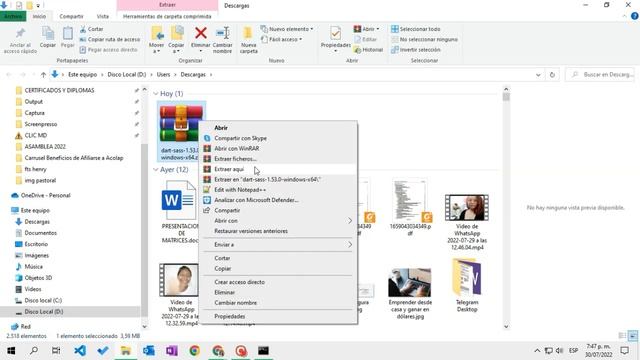Click the Copiar ribbon icon

tap(48, 33)
